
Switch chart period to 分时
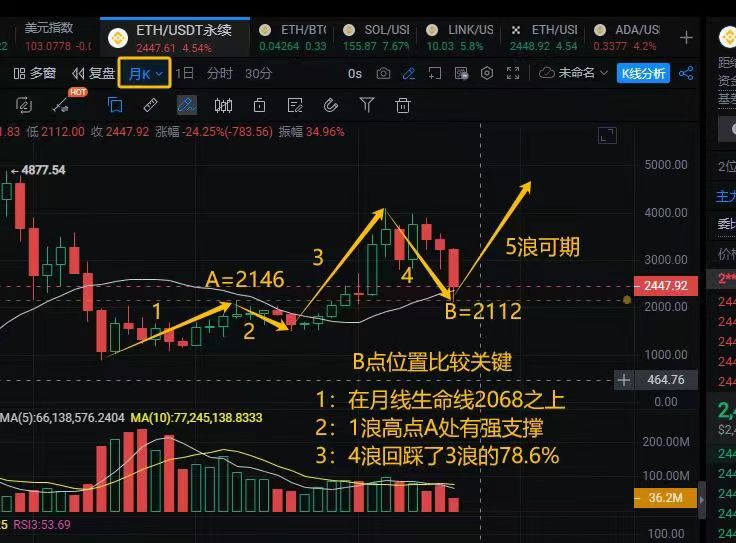pyautogui.click(x=220, y=73)
